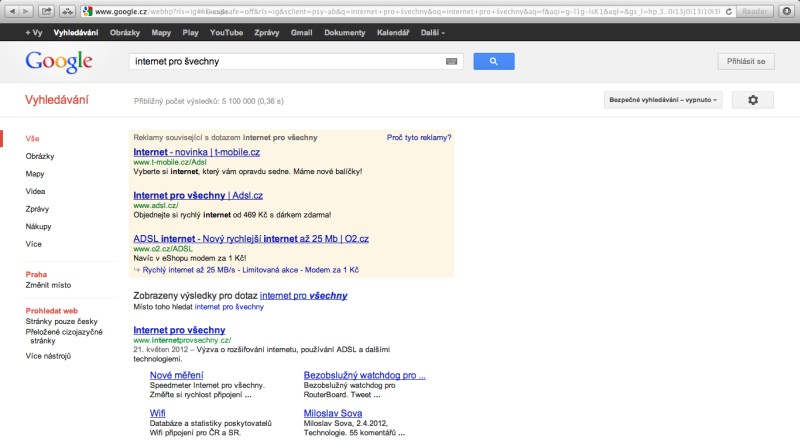This screenshot has width=800, height=440.
Task: Select Obrázky in the left sidebar
Action: point(40,156)
